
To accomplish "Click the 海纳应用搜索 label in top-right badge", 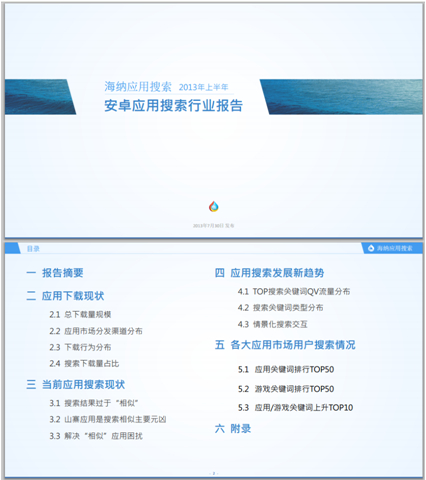I will [394, 248].
